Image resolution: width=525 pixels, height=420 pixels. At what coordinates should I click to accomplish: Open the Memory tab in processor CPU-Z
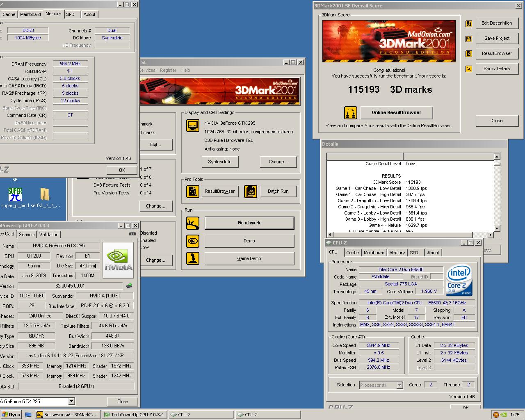pyautogui.click(x=397, y=253)
